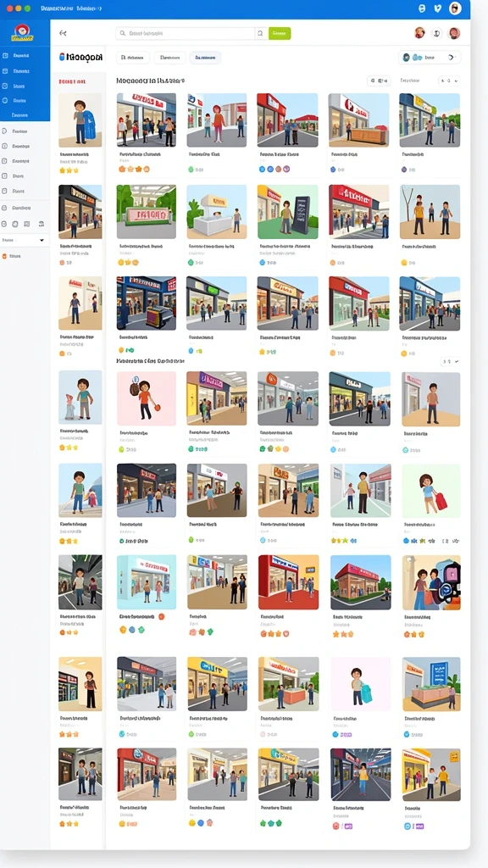Open the red brick store building thumbnail
The width and height of the screenshot is (488, 868).
[361, 582]
